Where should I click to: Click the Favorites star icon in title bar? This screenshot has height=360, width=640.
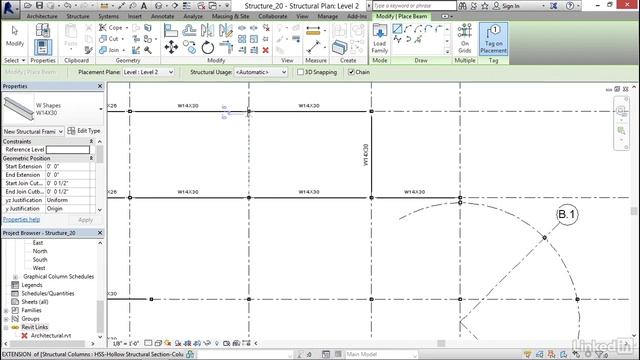click(x=485, y=6)
